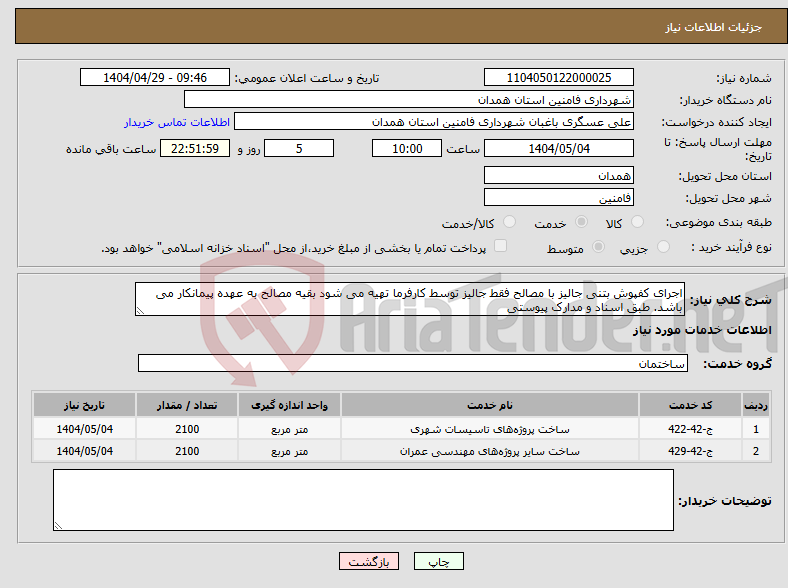Click the واحد اندازه گیری column header
The image size is (788, 588).
click(x=289, y=405)
